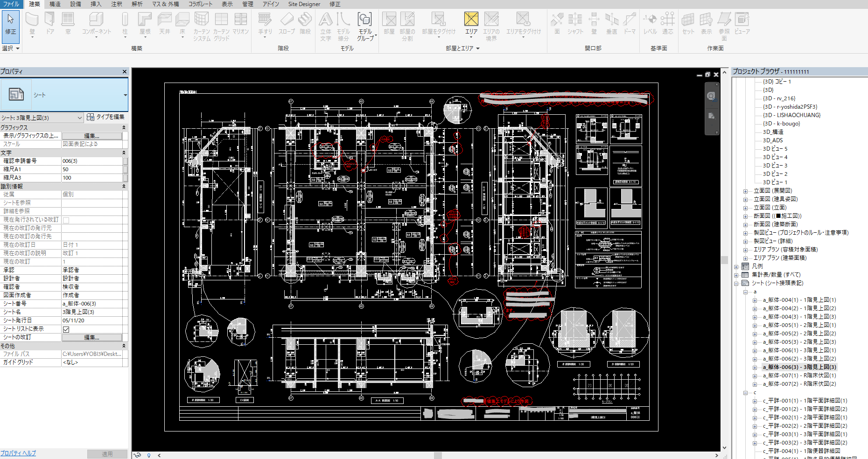Click the タイプを編集 (Edit Type) icon
This screenshot has width=868, height=459.
coord(91,117)
